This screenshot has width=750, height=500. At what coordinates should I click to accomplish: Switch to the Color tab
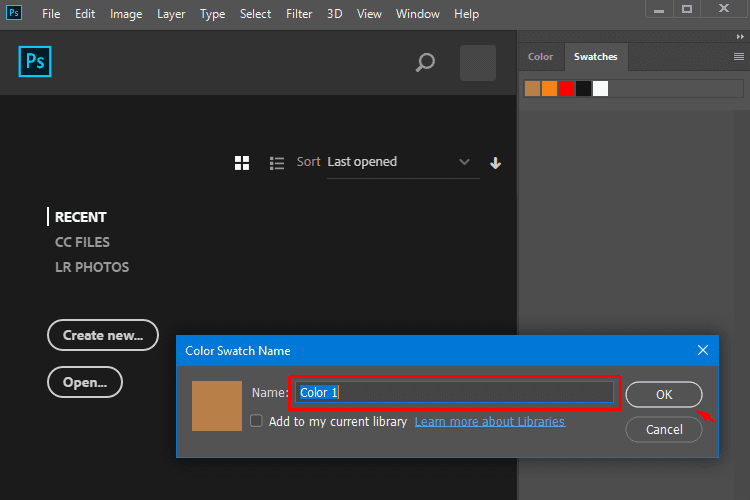540,56
